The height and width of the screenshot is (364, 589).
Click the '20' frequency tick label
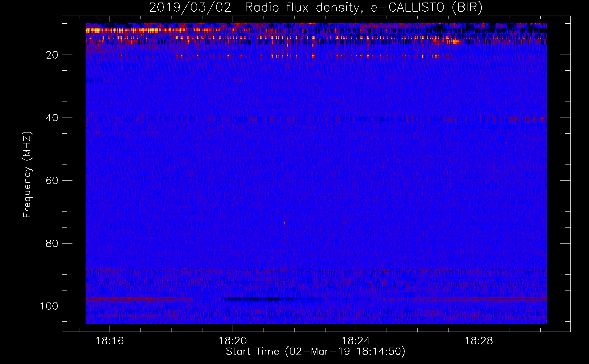(52, 55)
